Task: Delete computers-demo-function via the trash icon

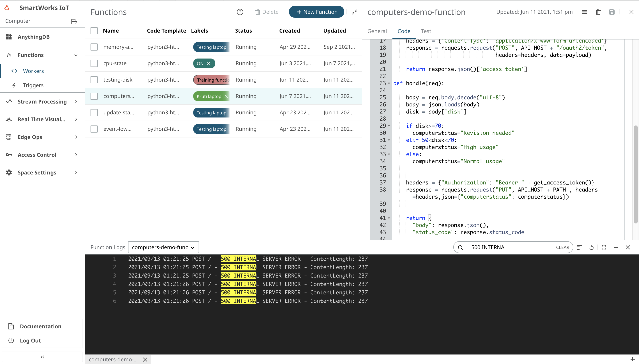Action: coord(598,12)
